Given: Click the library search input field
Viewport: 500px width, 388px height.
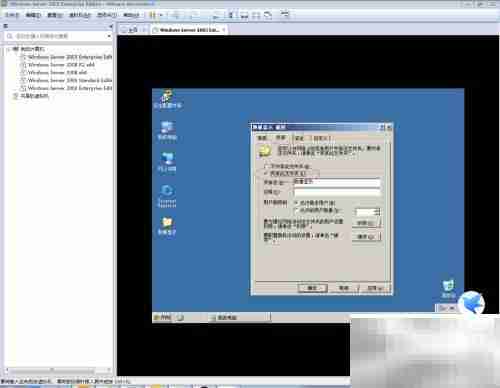Looking at the screenshot, I should tap(57, 36).
